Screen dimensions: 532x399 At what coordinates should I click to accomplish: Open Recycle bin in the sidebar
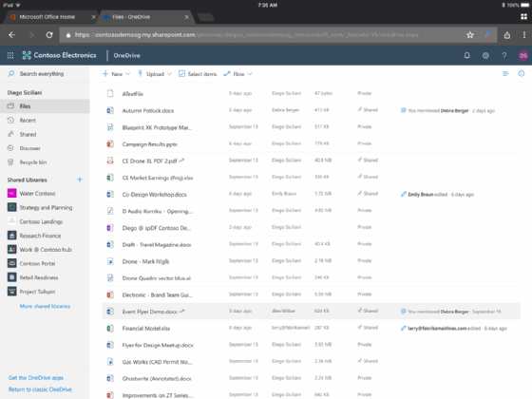point(33,162)
